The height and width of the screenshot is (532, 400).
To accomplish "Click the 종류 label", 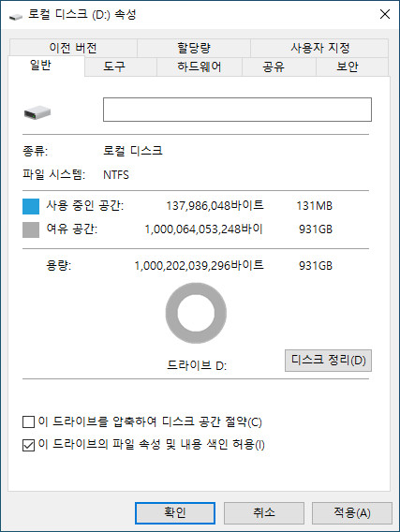I will pyautogui.click(x=36, y=151).
